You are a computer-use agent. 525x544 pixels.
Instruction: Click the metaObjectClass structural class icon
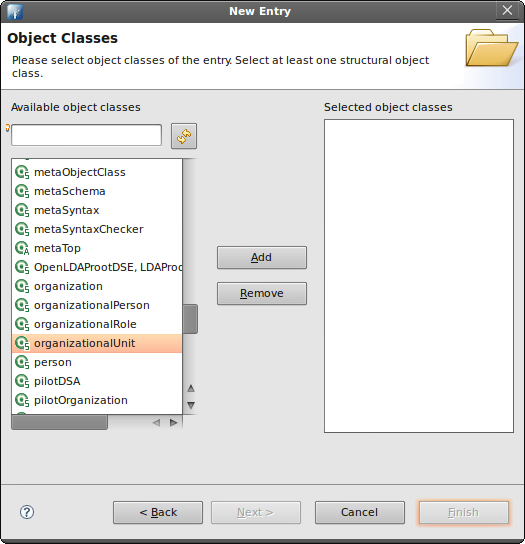click(x=22, y=172)
